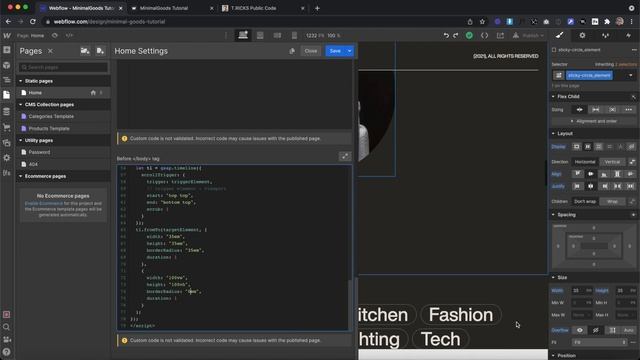
Task: Collapse the Static pages section
Action: tap(20, 81)
